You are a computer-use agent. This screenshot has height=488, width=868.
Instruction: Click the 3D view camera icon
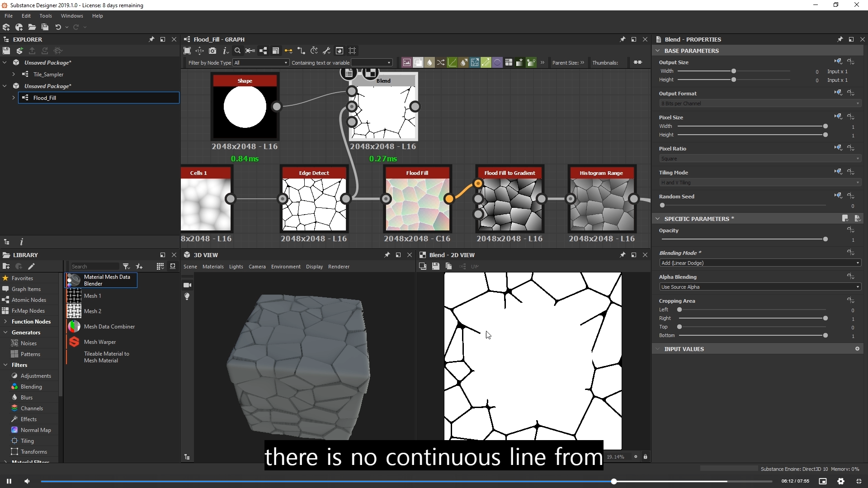[x=187, y=285]
